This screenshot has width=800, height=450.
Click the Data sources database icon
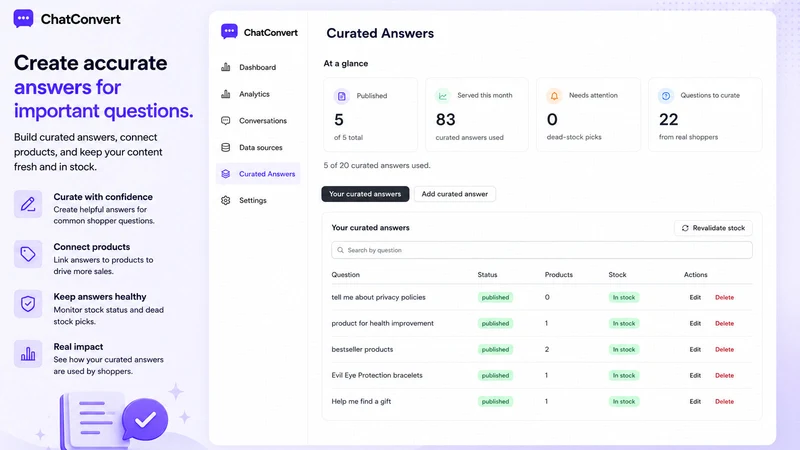226,147
